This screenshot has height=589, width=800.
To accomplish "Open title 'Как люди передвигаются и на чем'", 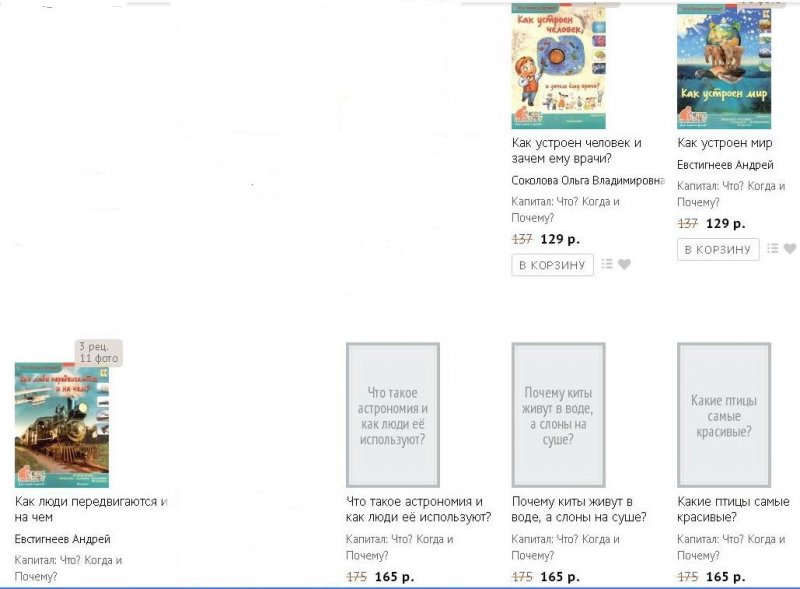I will (91, 509).
